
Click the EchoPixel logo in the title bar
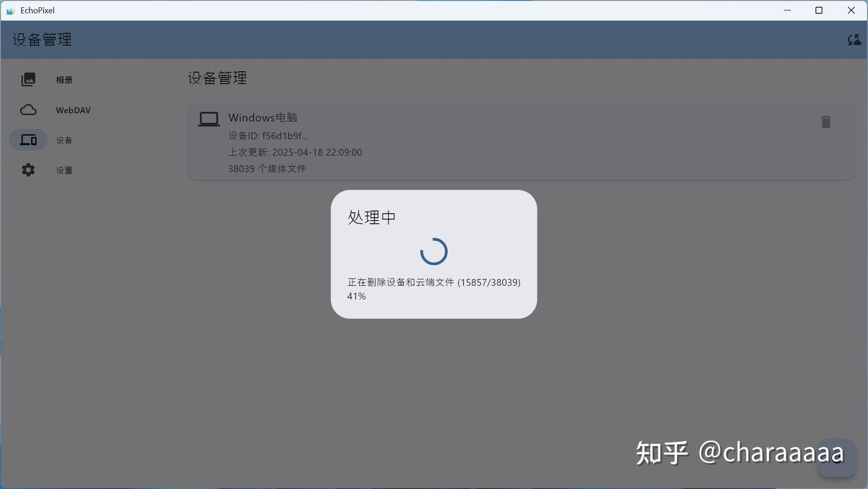pyautogui.click(x=11, y=10)
